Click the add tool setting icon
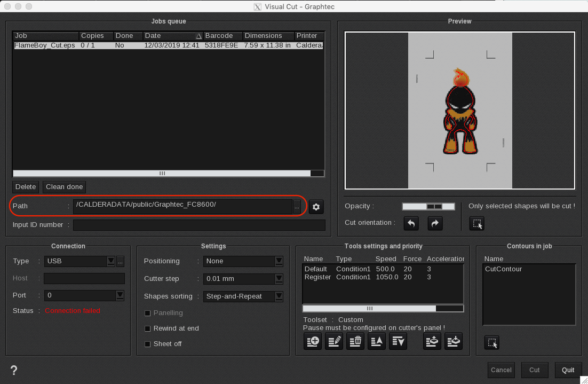 pos(313,341)
